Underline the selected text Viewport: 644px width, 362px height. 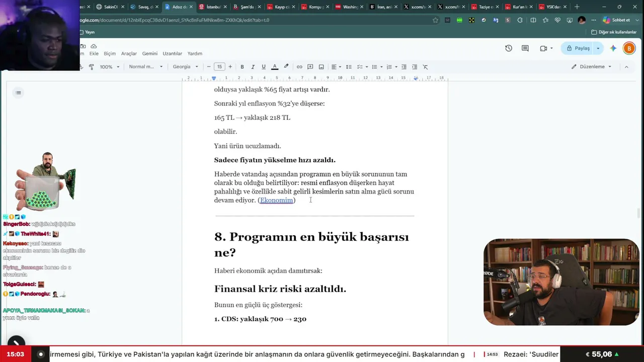(x=263, y=67)
